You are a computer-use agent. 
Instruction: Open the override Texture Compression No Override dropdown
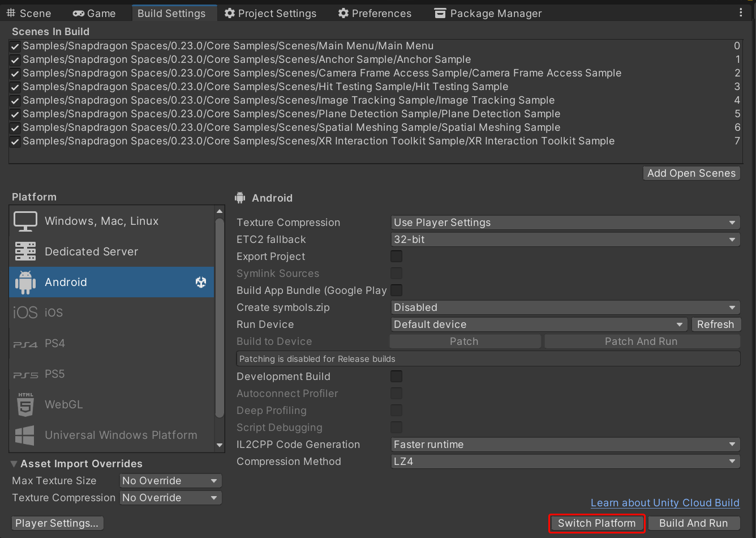point(170,498)
